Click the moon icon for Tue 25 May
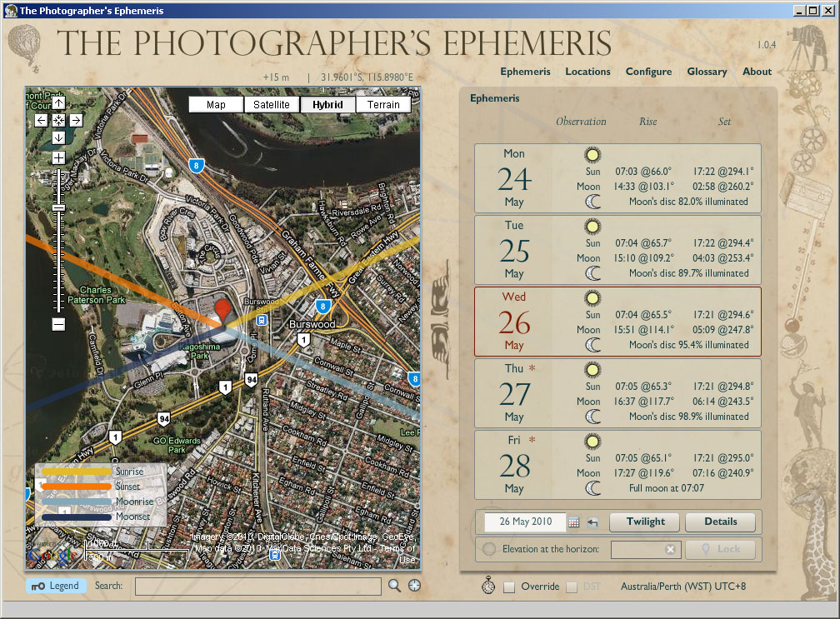Screen dimensions: 840x619 pos(592,273)
